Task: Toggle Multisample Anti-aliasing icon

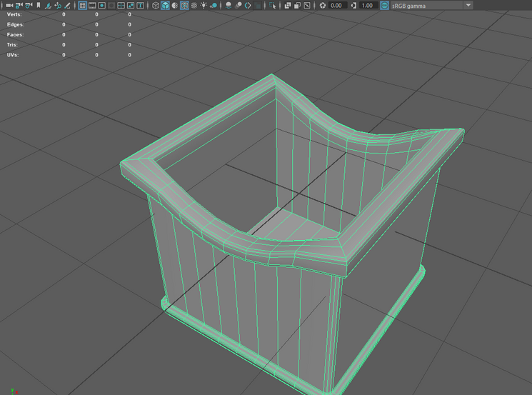Action: tap(248, 6)
